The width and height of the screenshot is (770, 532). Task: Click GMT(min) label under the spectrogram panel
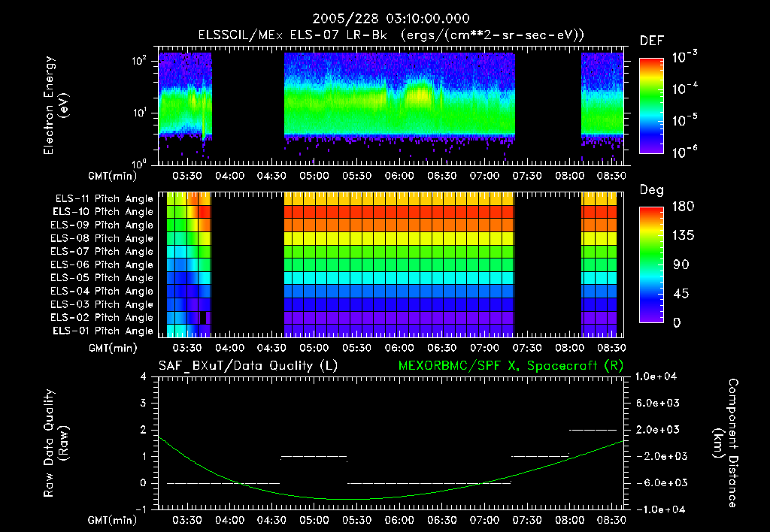click(113, 176)
